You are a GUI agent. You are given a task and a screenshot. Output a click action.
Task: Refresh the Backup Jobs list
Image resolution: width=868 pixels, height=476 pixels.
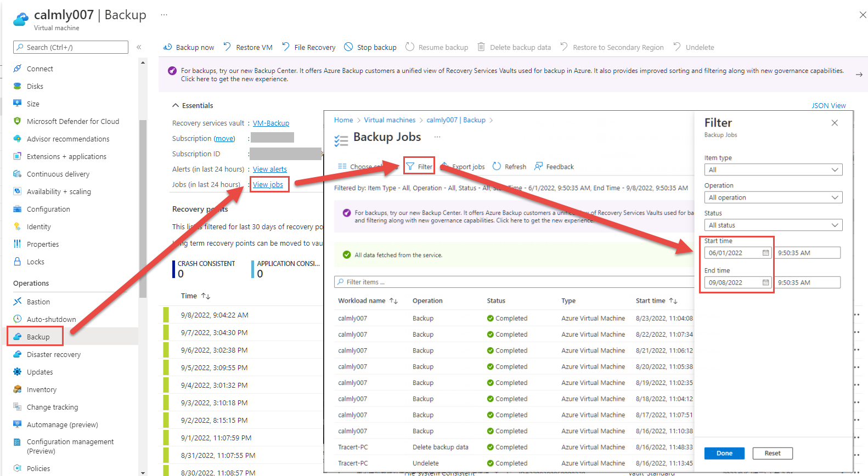coord(509,166)
